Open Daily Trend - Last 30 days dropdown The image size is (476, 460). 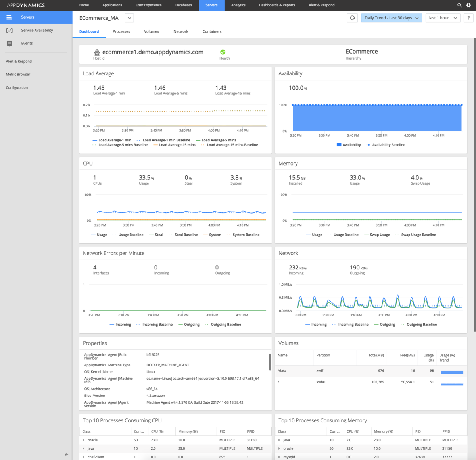click(392, 18)
